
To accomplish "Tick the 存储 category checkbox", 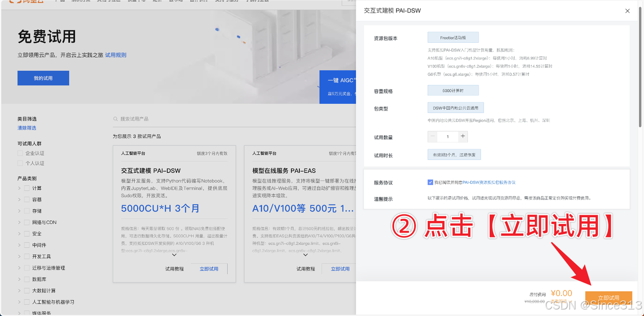I will point(27,211).
